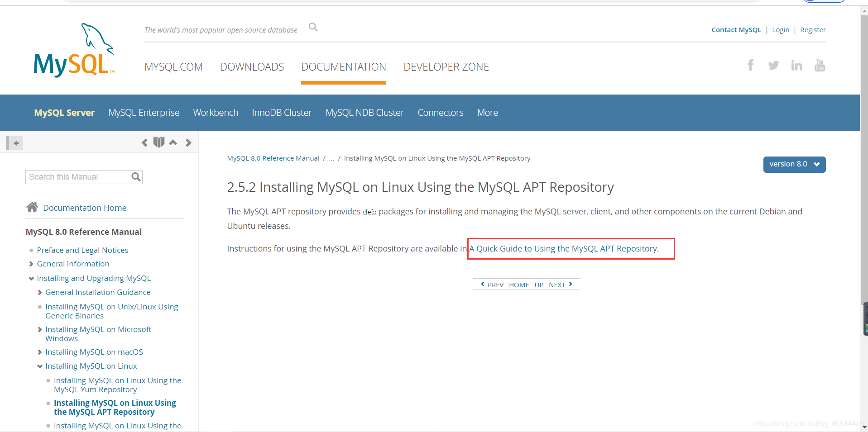Click the Contact MySQL link
868x432 pixels.
click(x=736, y=30)
